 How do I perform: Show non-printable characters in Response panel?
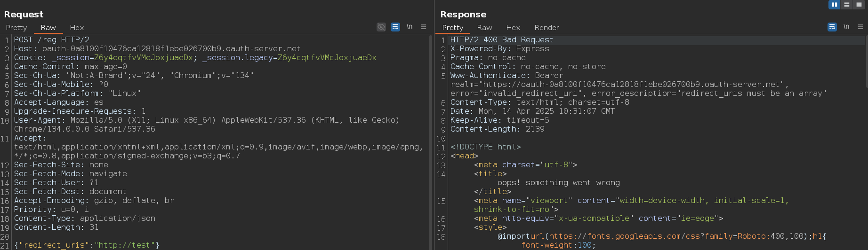846,27
